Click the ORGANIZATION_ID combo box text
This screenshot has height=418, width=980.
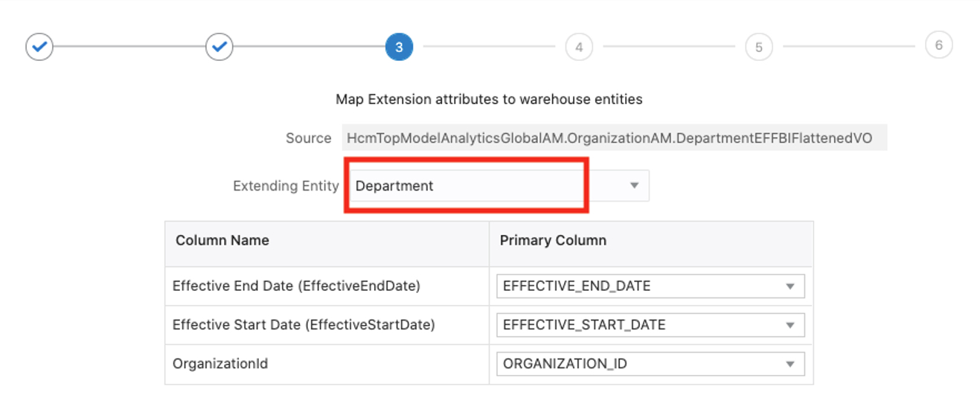point(564,364)
